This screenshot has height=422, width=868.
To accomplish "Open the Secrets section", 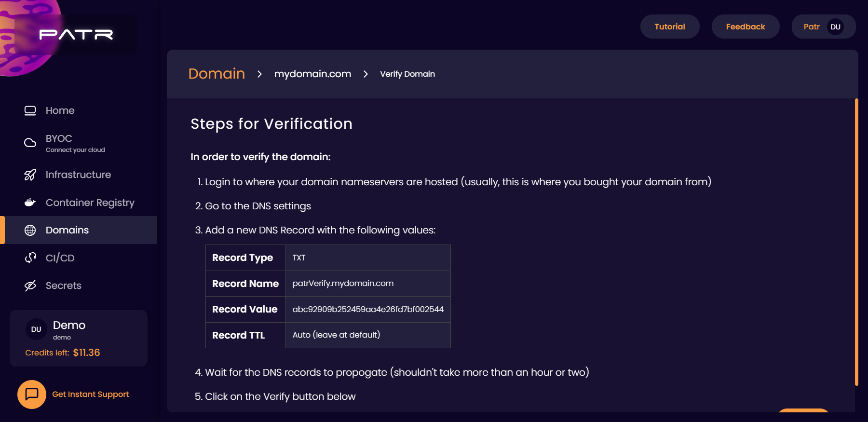I will (79, 286).
